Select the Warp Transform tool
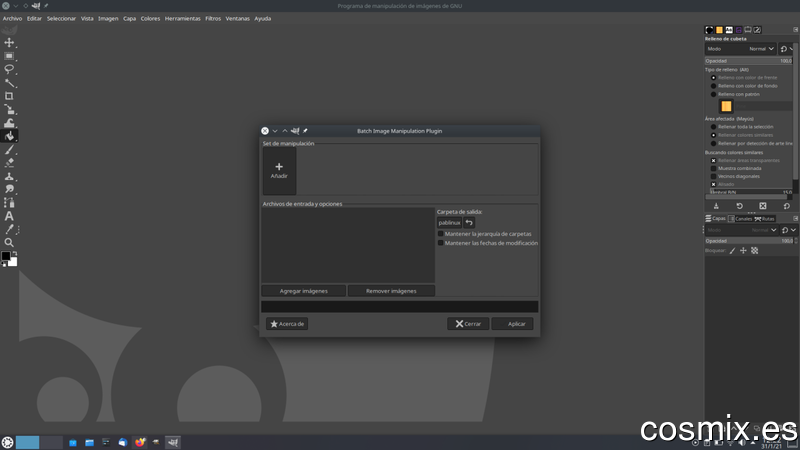The width and height of the screenshot is (800, 450). pyautogui.click(x=9, y=122)
